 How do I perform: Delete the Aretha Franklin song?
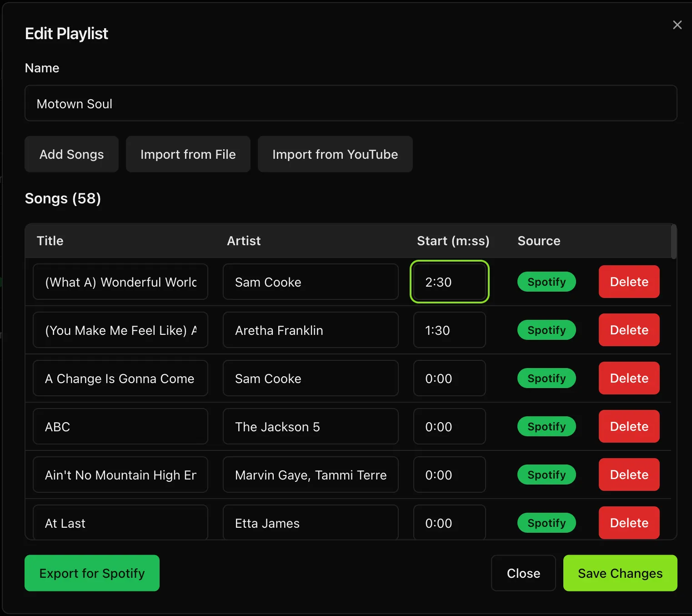(x=629, y=330)
